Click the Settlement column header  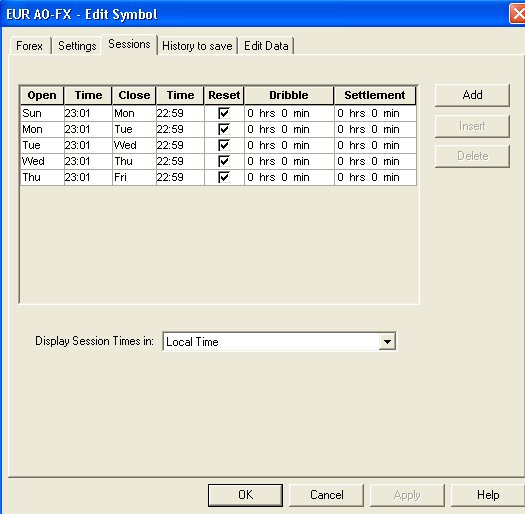[375, 95]
